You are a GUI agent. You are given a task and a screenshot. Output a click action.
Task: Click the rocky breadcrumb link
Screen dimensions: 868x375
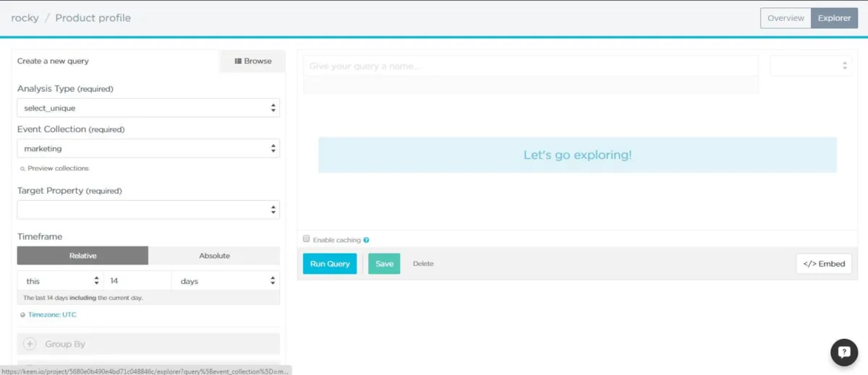pos(25,18)
